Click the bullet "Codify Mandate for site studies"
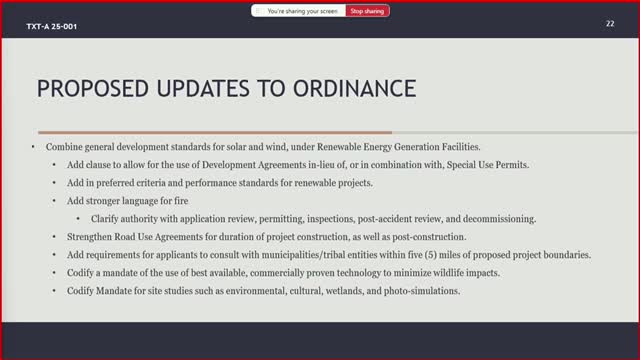 click(263, 291)
